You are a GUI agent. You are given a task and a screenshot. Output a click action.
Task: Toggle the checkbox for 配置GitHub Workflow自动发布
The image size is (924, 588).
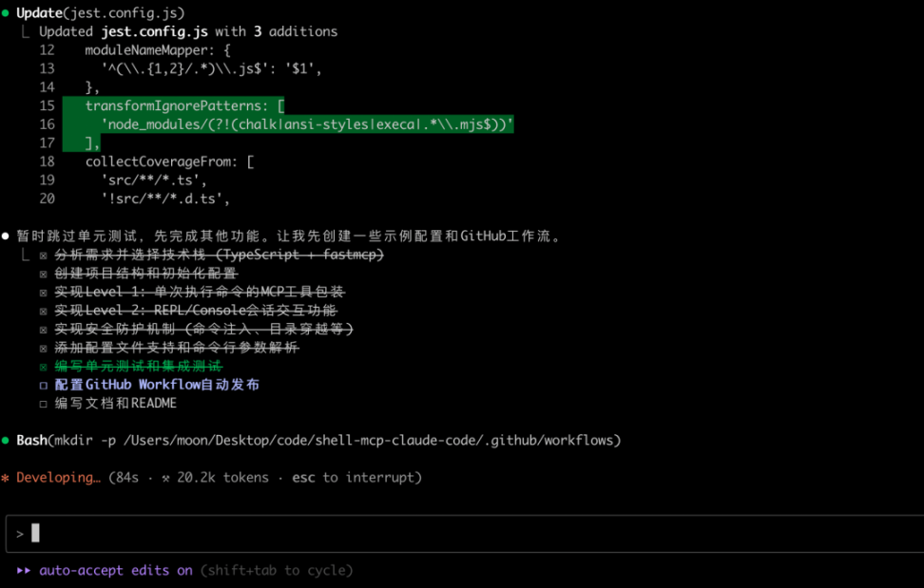click(x=44, y=385)
